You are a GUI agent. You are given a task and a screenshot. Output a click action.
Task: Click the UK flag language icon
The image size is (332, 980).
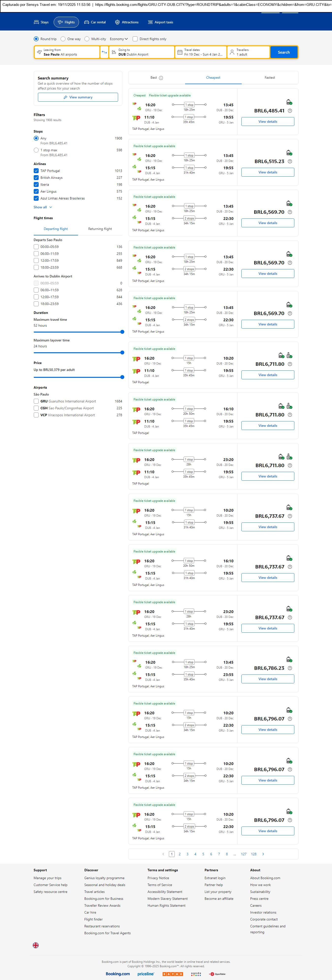(x=36, y=945)
